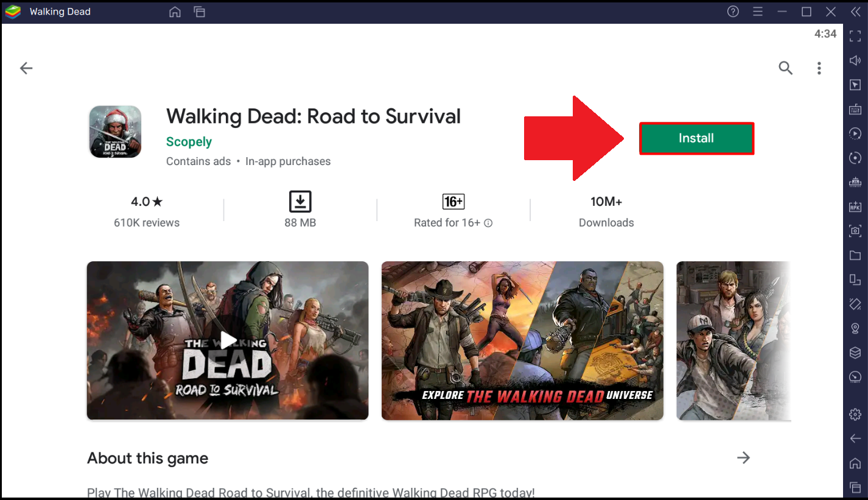
Task: Click the BlueStacks logo in title bar
Action: pos(13,12)
